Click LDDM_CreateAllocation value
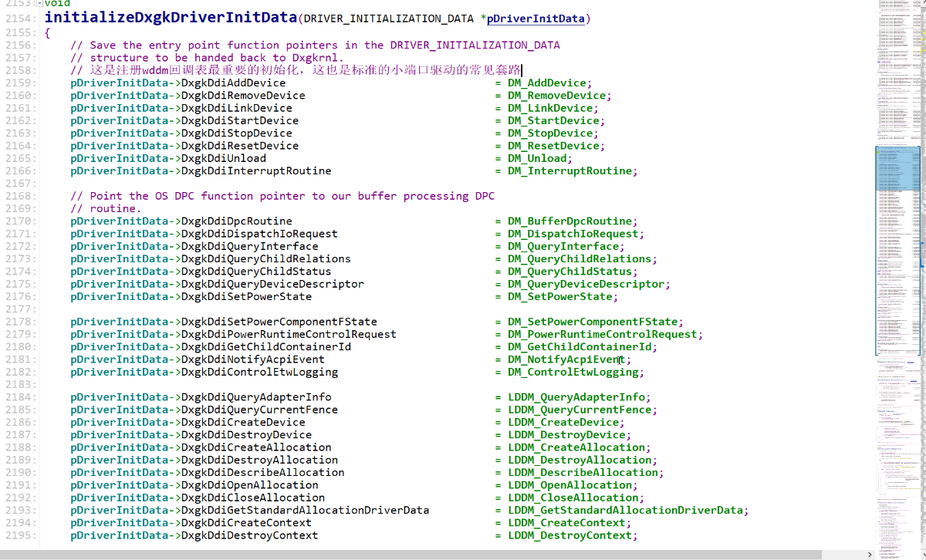The width and height of the screenshot is (926, 560). [576, 447]
